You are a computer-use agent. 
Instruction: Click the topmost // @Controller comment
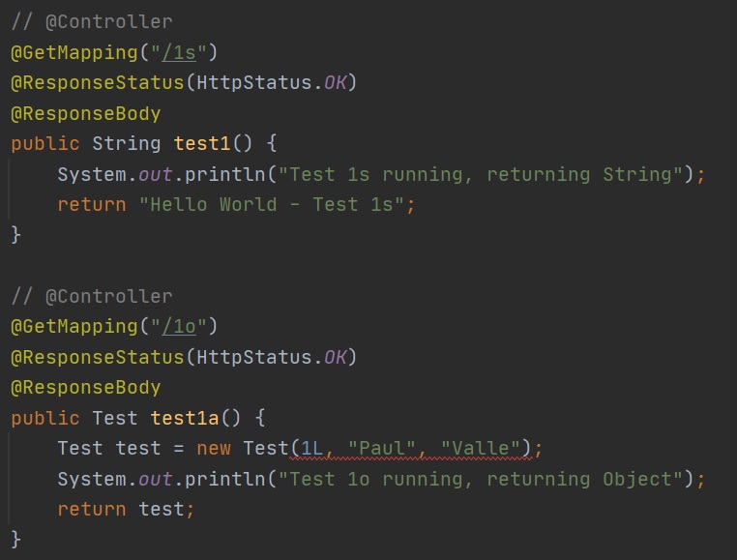pyautogui.click(x=92, y=22)
